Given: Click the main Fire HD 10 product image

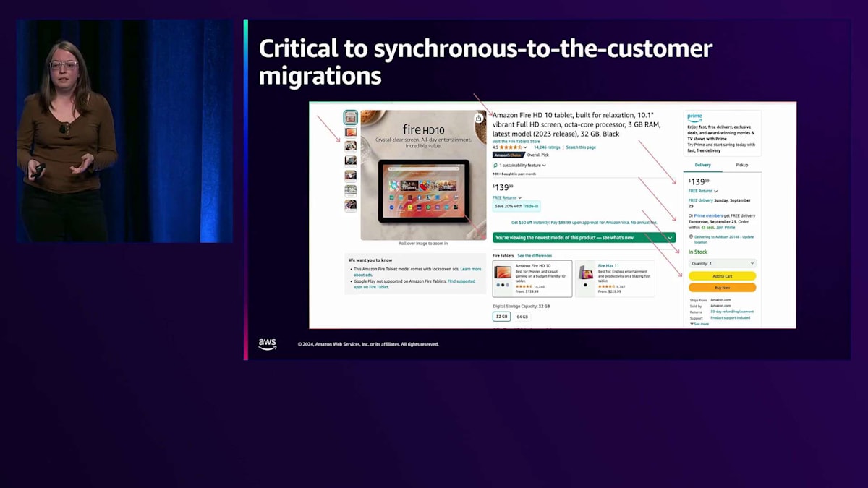Looking at the screenshot, I should [x=423, y=176].
